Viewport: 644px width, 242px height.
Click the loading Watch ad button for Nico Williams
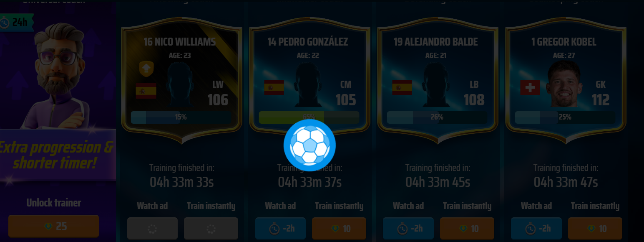click(x=152, y=228)
